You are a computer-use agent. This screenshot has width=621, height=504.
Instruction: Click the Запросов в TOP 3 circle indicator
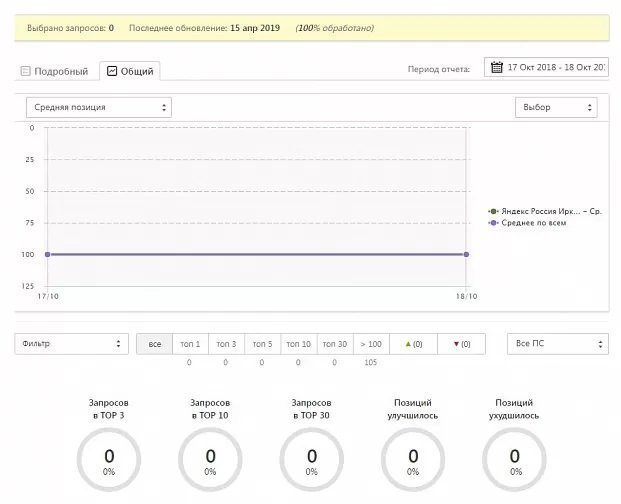click(108, 461)
